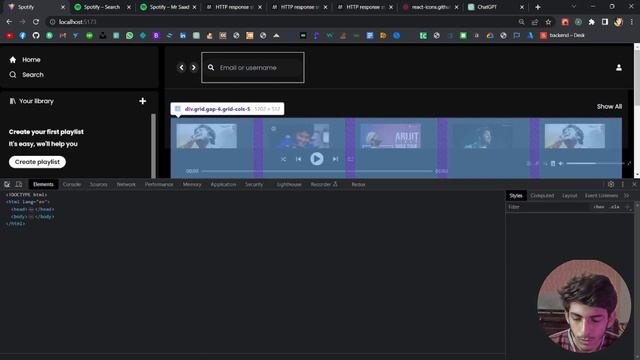Switch to the ChatGPT browser tab
640x360 pixels.
(495, 7)
